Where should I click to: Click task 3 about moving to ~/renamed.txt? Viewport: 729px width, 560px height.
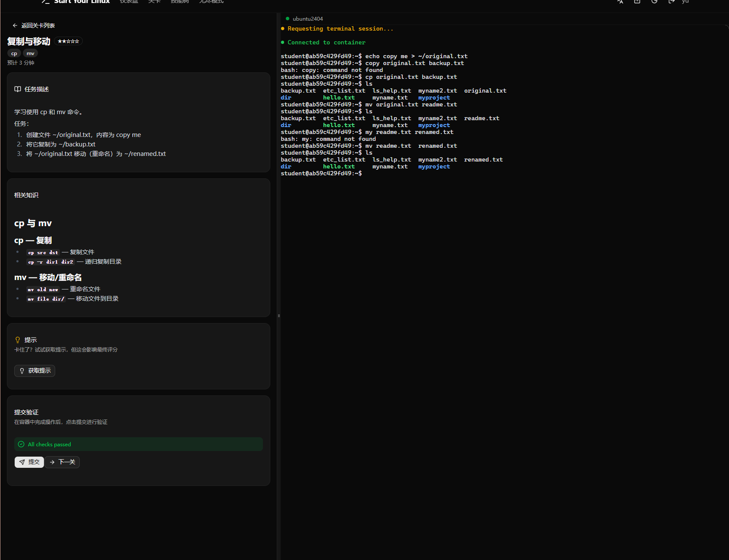pos(96,154)
